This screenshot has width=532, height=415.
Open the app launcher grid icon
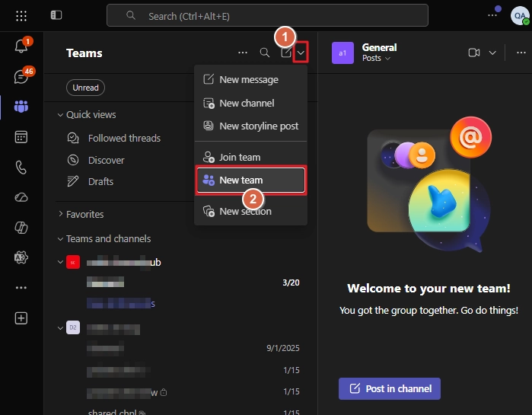(21, 15)
